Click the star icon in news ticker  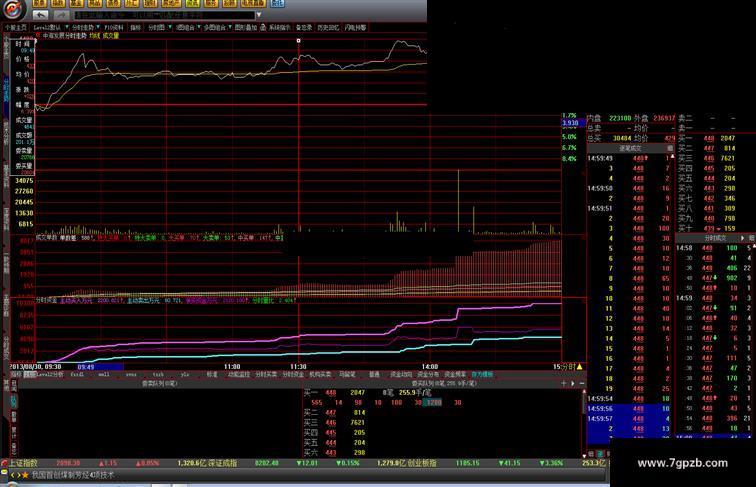(x=26, y=475)
